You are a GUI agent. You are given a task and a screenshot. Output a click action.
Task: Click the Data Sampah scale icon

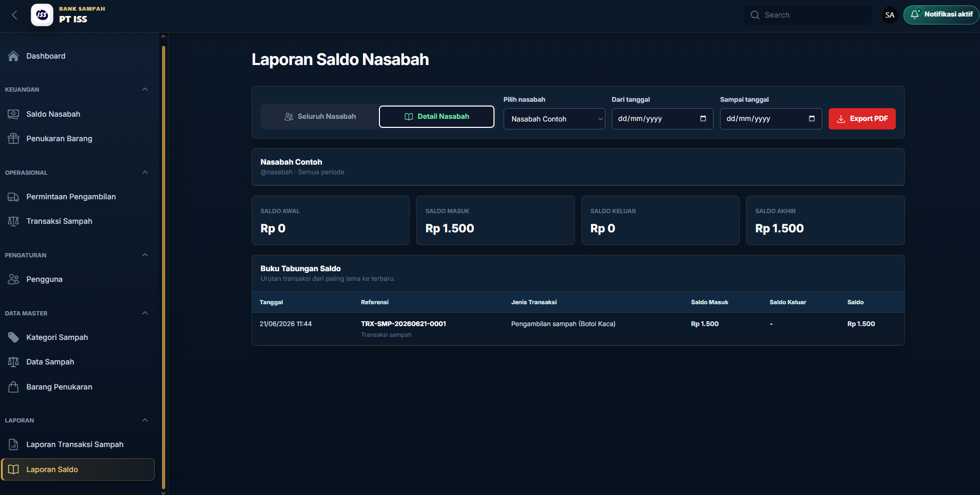point(13,362)
